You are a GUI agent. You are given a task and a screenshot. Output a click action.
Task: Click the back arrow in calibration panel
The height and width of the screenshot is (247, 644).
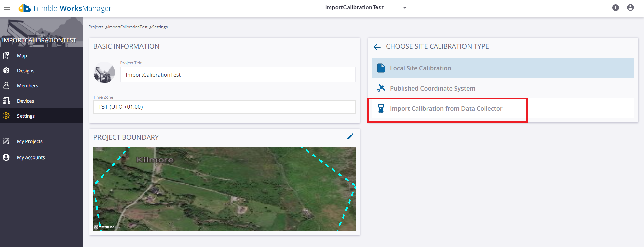pyautogui.click(x=377, y=47)
